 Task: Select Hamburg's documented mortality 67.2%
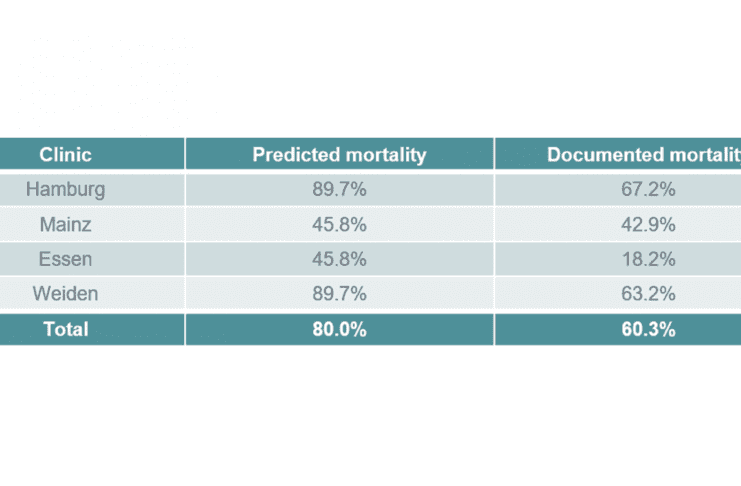tap(647, 189)
